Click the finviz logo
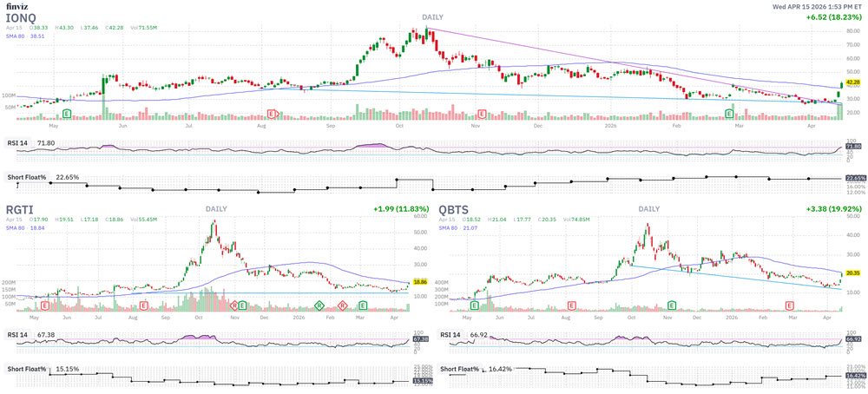 pos(16,6)
